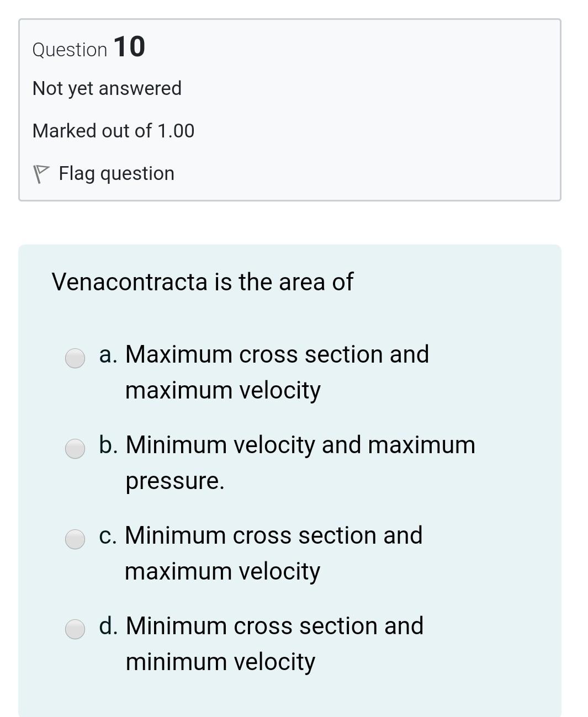Click the 'Venacontracta is the area of' question text
This screenshot has height=717, width=588.
coord(202,282)
